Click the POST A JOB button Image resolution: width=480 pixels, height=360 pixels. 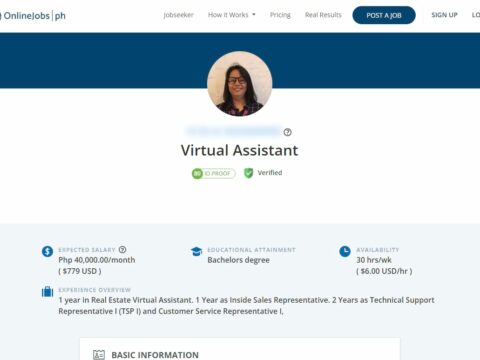click(384, 15)
